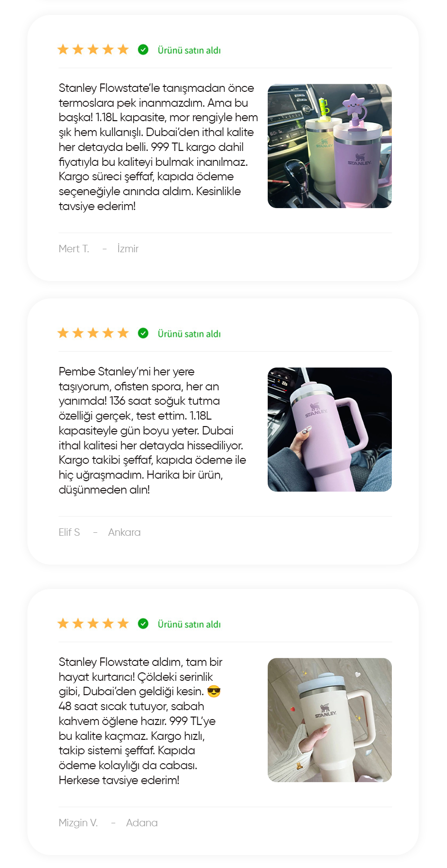The width and height of the screenshot is (447, 868).
Task: Click "Ürünü satın aldı" label in first review
Action: click(x=189, y=50)
